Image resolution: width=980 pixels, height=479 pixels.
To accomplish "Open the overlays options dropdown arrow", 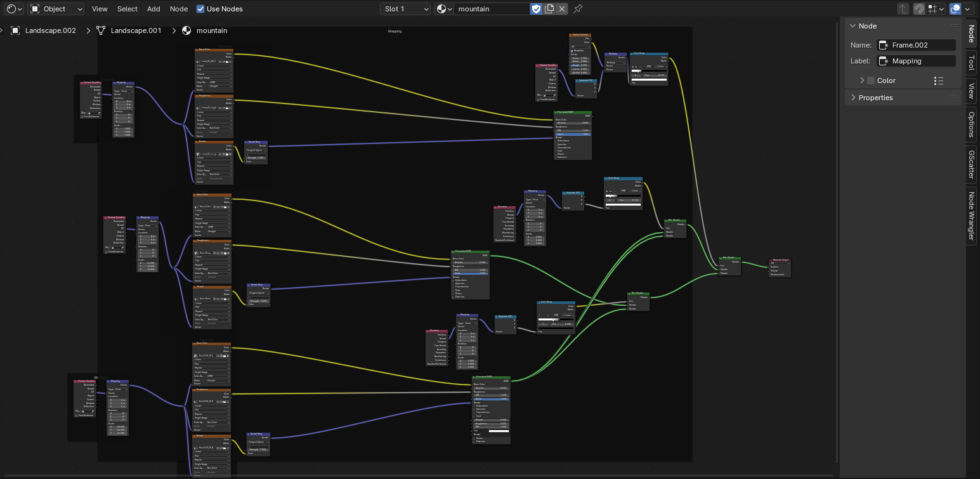I will [968, 9].
